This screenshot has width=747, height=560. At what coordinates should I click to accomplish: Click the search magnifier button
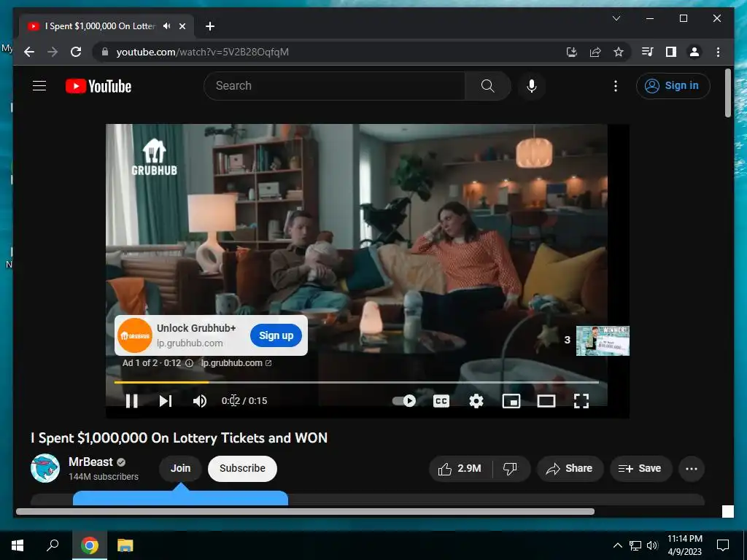click(487, 86)
